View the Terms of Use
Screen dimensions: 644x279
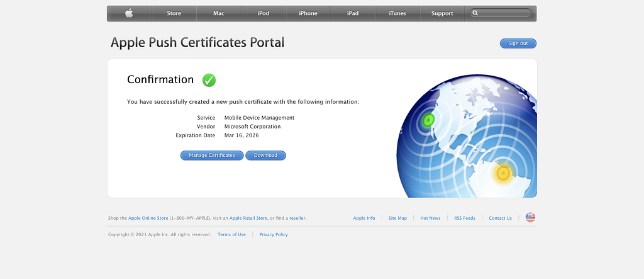tap(231, 234)
